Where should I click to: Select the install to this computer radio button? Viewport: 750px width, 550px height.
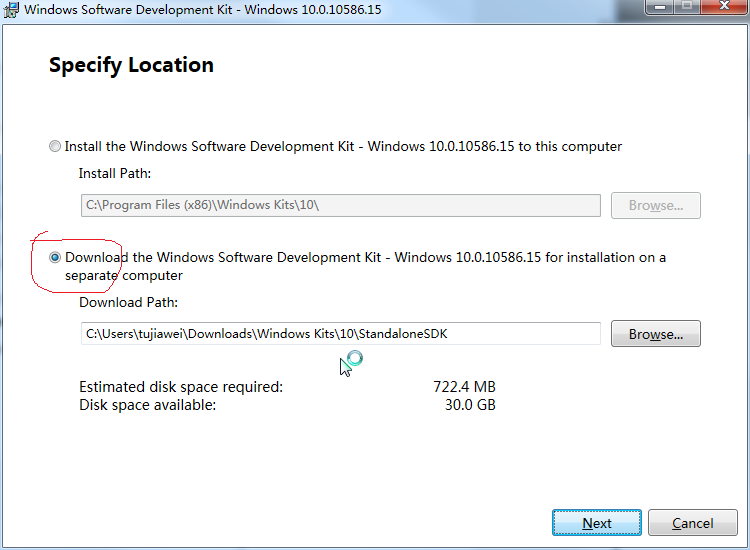[x=55, y=146]
